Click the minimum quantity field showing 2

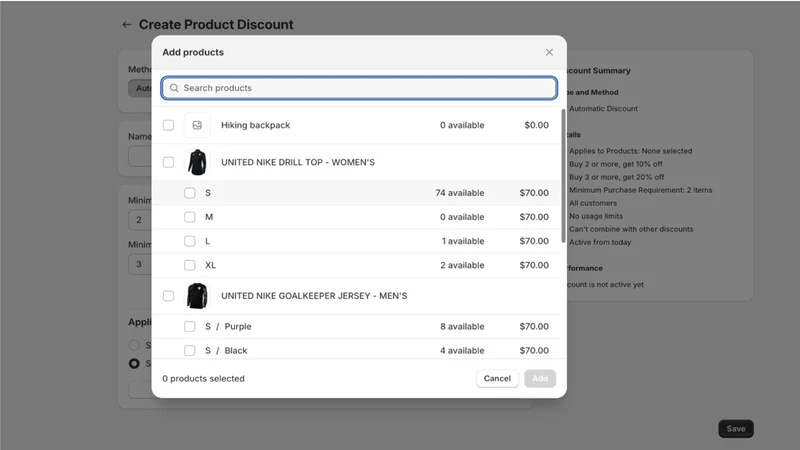[x=140, y=220]
